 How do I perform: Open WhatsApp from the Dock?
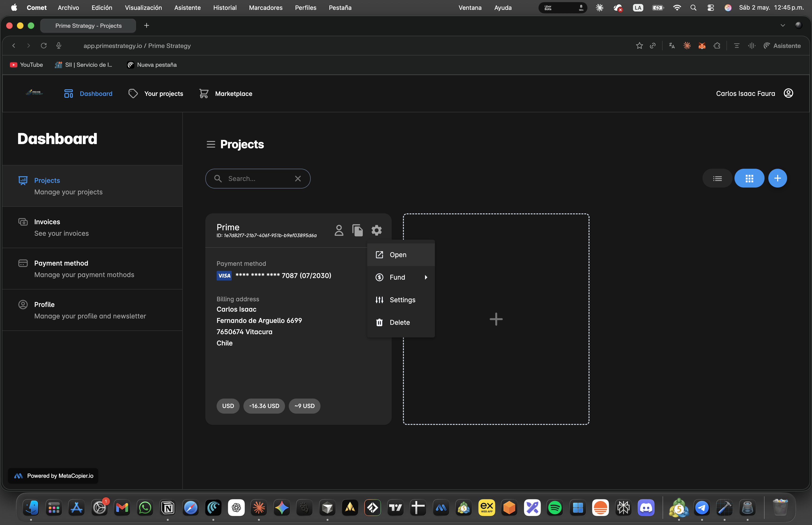pos(145,508)
